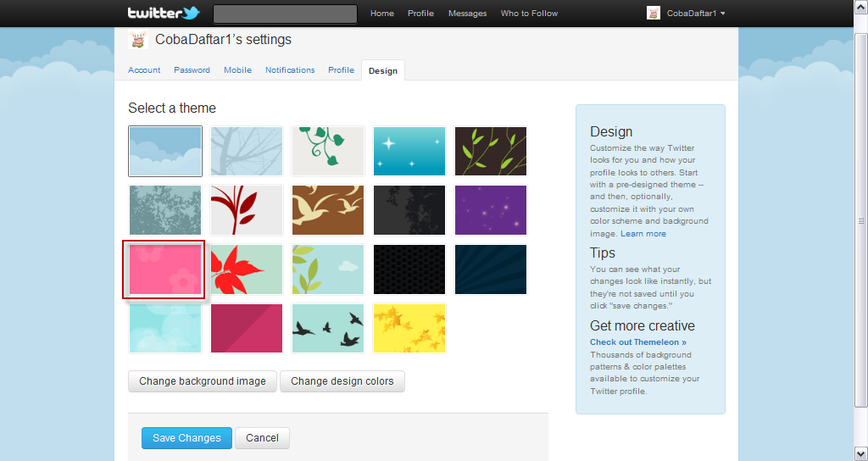
Task: Select the default blue clouds theme
Action: click(x=165, y=151)
